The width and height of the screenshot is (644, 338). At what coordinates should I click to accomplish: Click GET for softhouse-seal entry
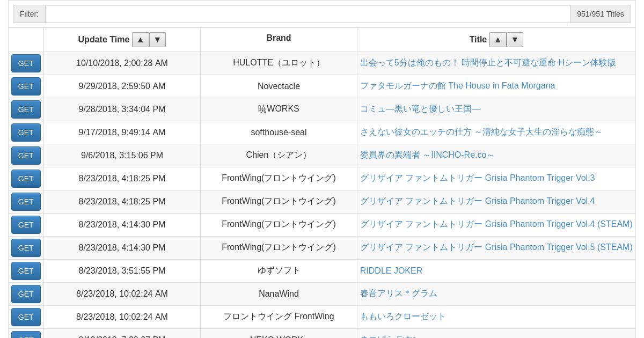coord(26,133)
